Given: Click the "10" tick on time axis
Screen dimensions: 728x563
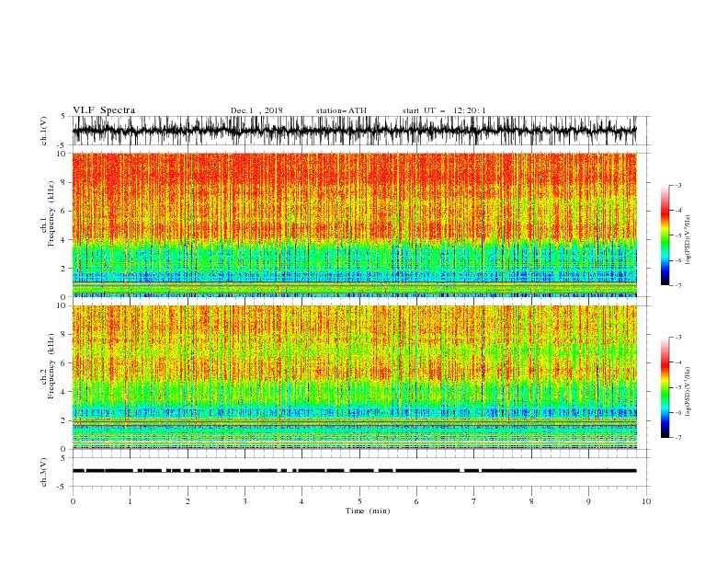Looking at the screenshot, I should click(646, 501).
